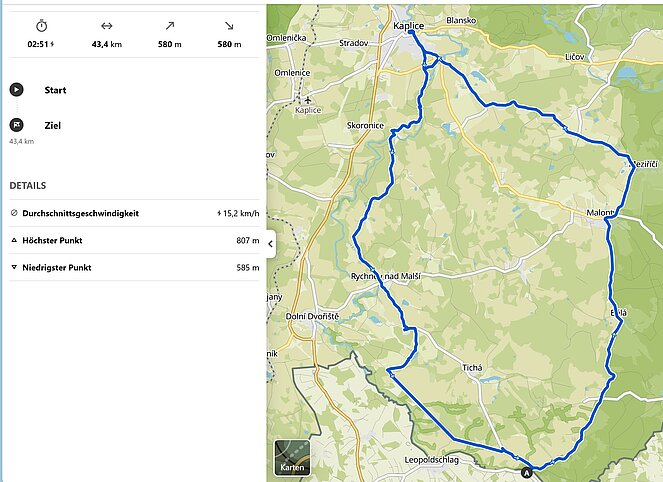Click the descent arrow icon
The width and height of the screenshot is (663, 482).
click(x=230, y=25)
